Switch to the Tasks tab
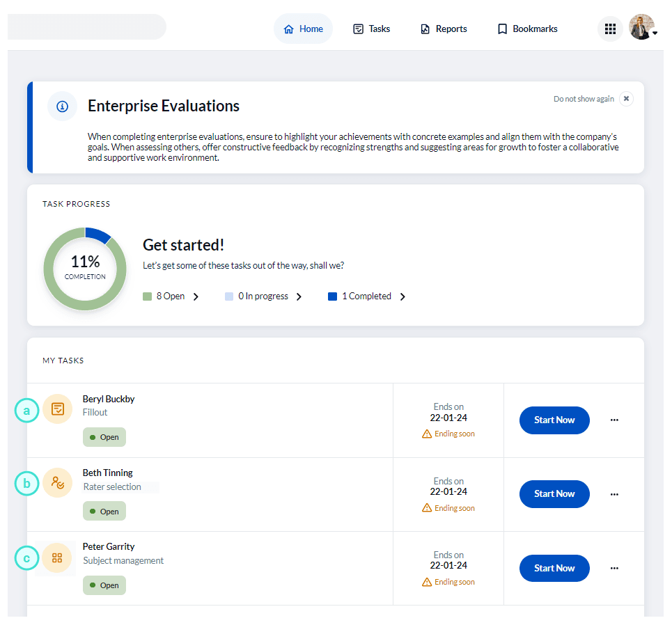Screen dimensions: 672x625 [x=371, y=29]
